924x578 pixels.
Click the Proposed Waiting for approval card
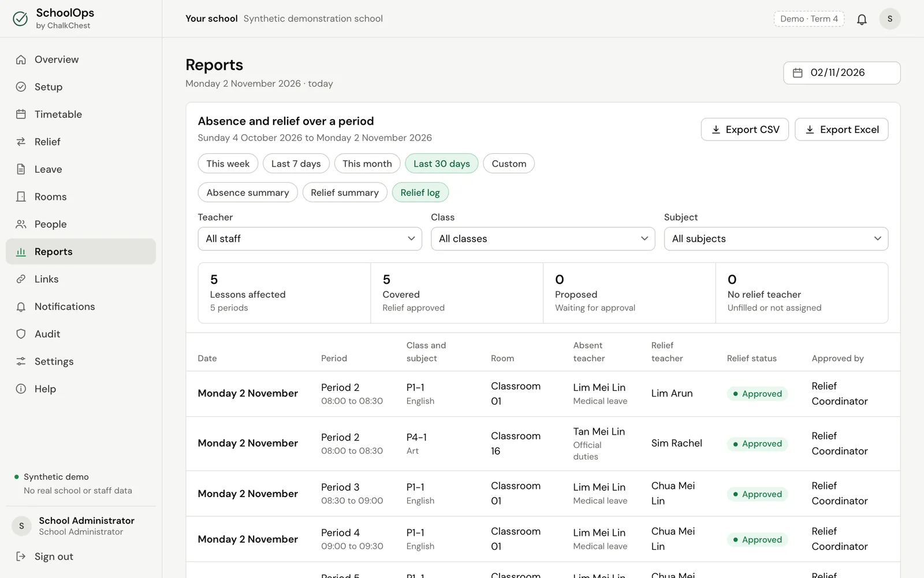click(x=629, y=293)
